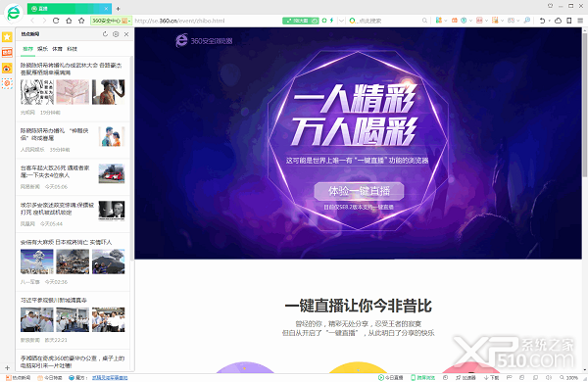Go to the home page icon

tap(69, 21)
